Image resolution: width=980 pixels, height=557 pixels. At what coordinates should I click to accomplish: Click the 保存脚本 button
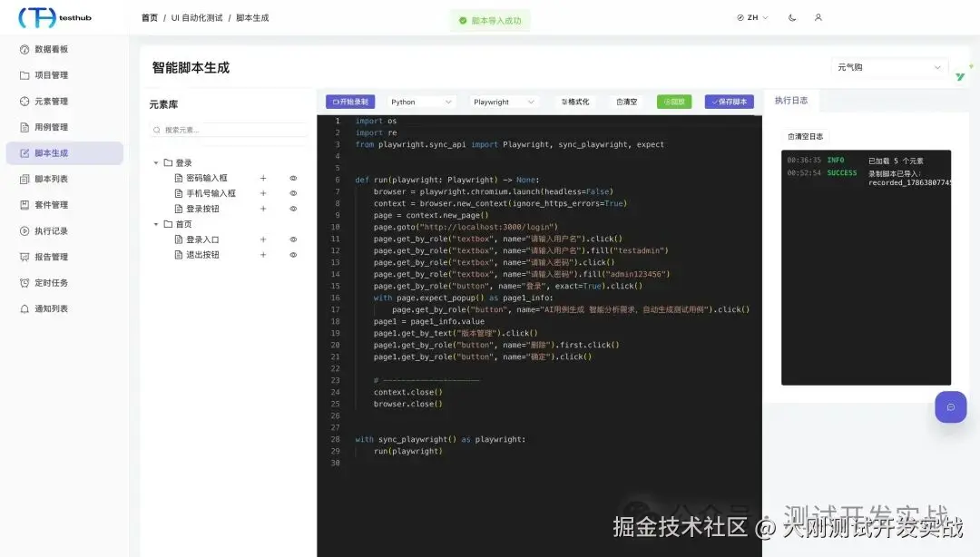pyautogui.click(x=730, y=102)
